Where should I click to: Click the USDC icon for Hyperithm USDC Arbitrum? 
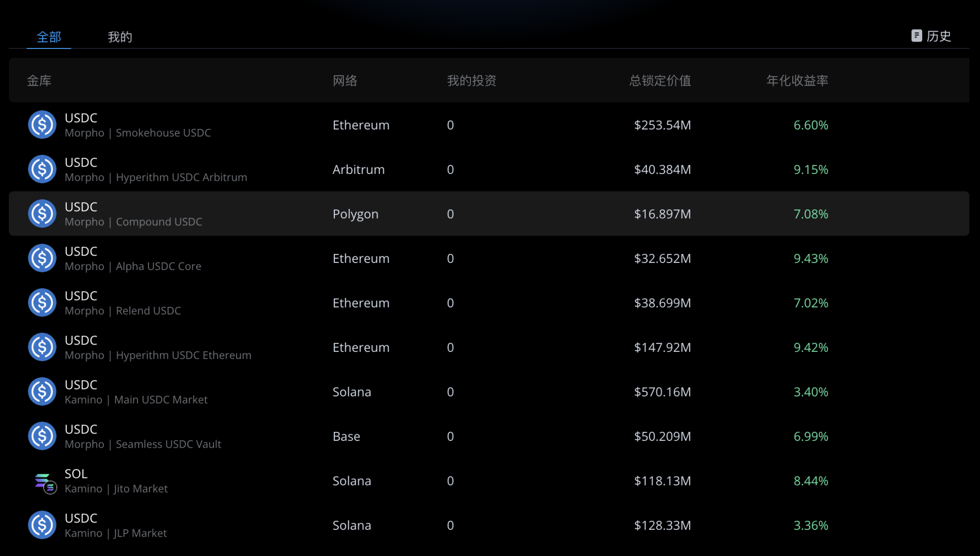pyautogui.click(x=42, y=169)
